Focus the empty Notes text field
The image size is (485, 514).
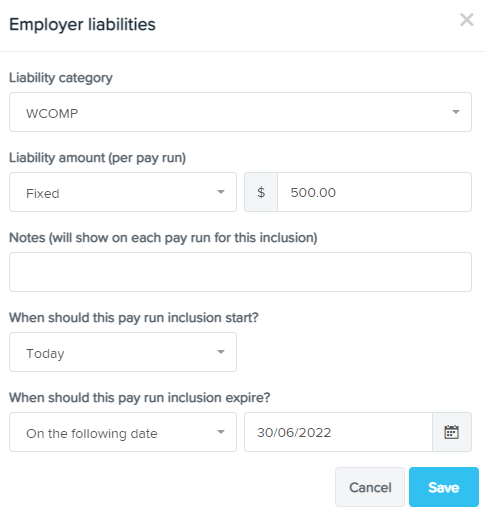(240, 272)
